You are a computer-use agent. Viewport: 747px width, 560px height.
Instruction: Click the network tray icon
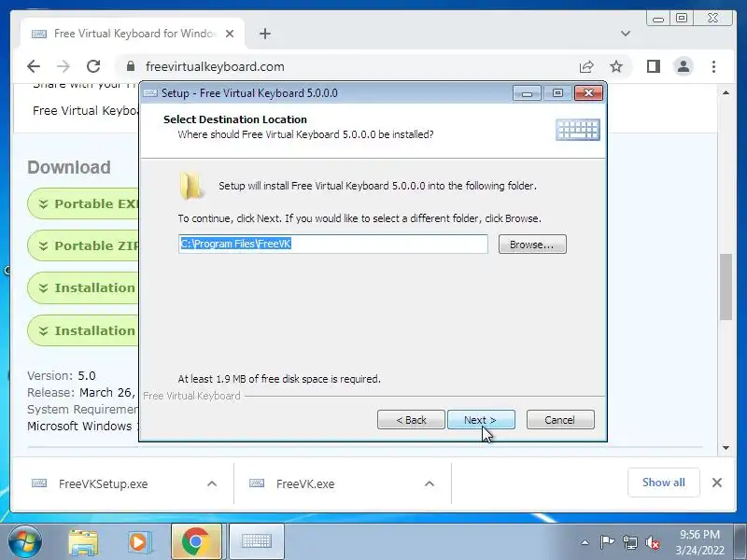coord(629,542)
